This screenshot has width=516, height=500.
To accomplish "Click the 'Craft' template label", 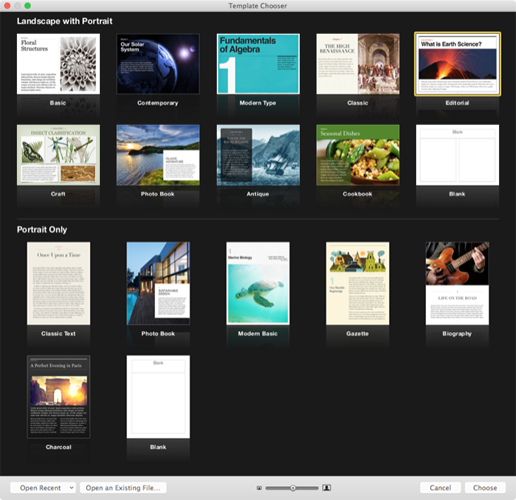I will (58, 194).
